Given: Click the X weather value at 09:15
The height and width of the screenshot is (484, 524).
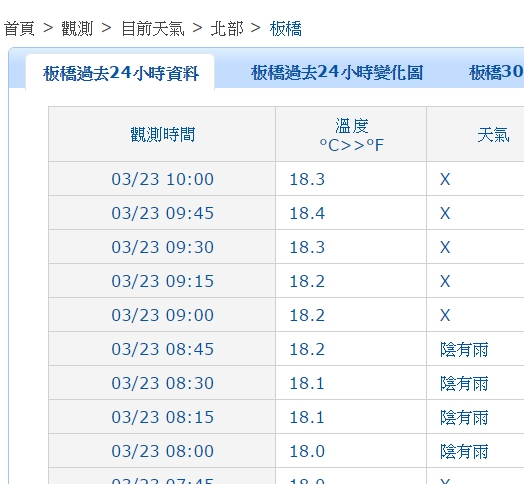Looking at the screenshot, I should (x=445, y=281).
